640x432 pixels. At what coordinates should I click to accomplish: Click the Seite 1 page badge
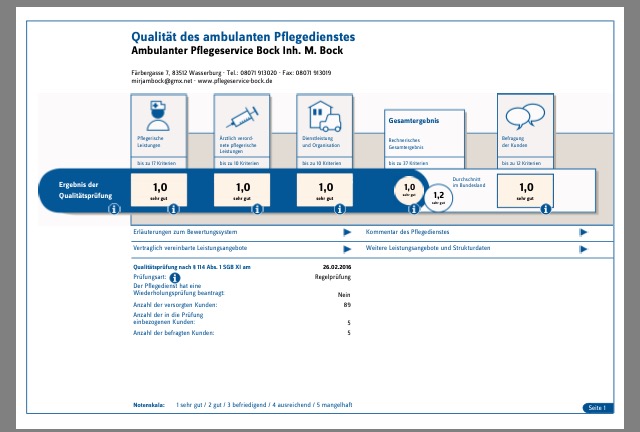598,408
